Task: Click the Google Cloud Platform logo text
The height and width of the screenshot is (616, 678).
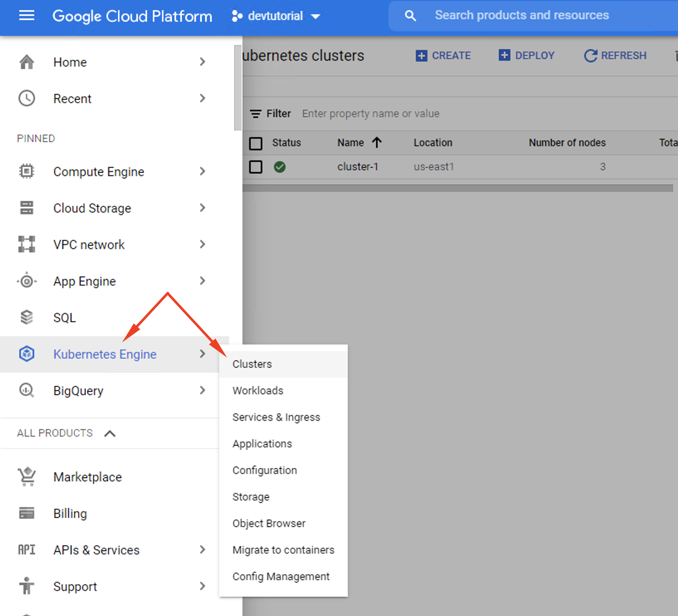Action: coord(132,17)
